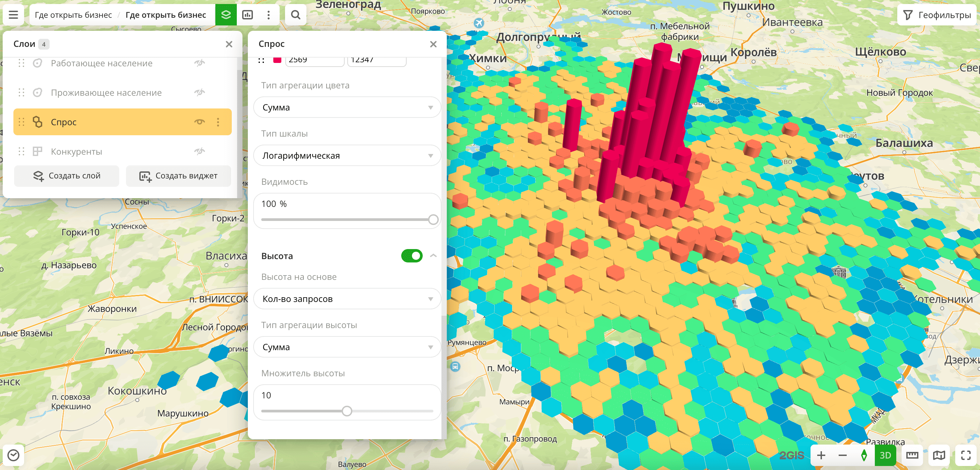The width and height of the screenshot is (980, 470).
Task: Click the map search magnifier icon
Action: tap(296, 15)
